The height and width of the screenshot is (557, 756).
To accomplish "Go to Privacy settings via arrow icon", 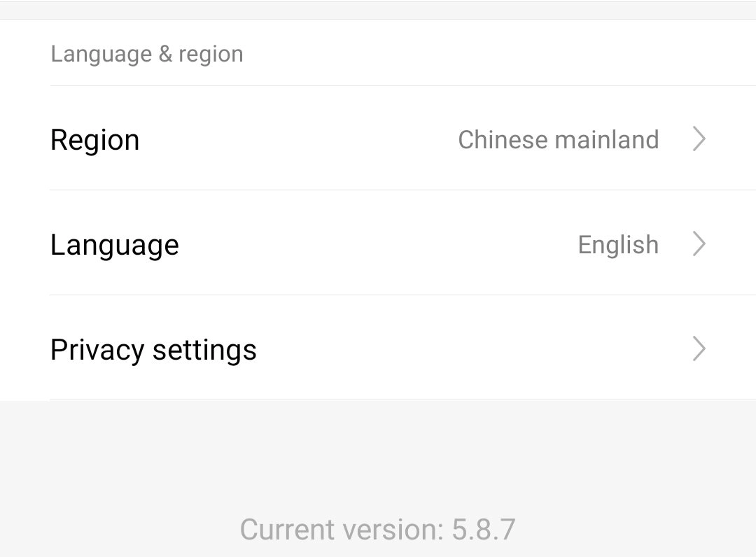I will 699,348.
